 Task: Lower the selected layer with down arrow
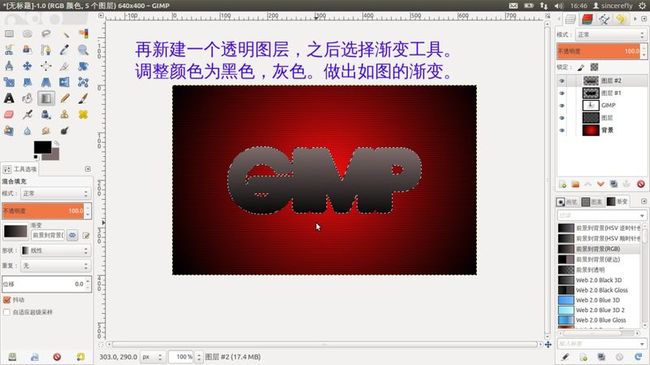point(601,184)
